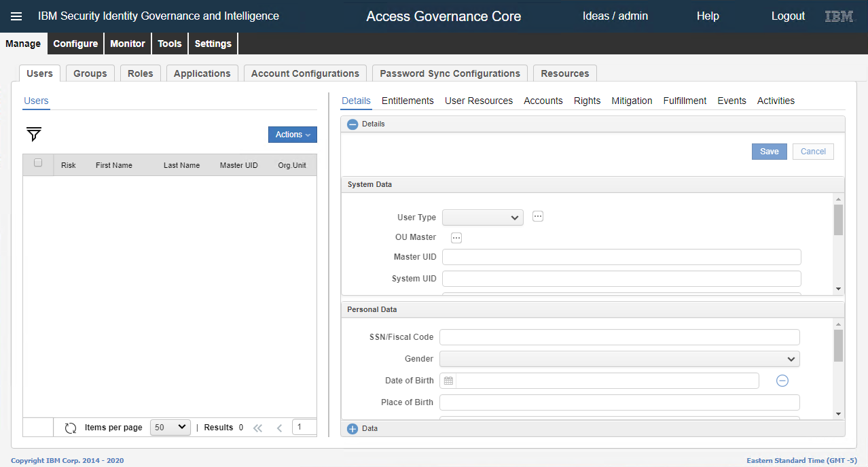Open the filter options in Users panel
The width and height of the screenshot is (868, 467).
click(33, 135)
